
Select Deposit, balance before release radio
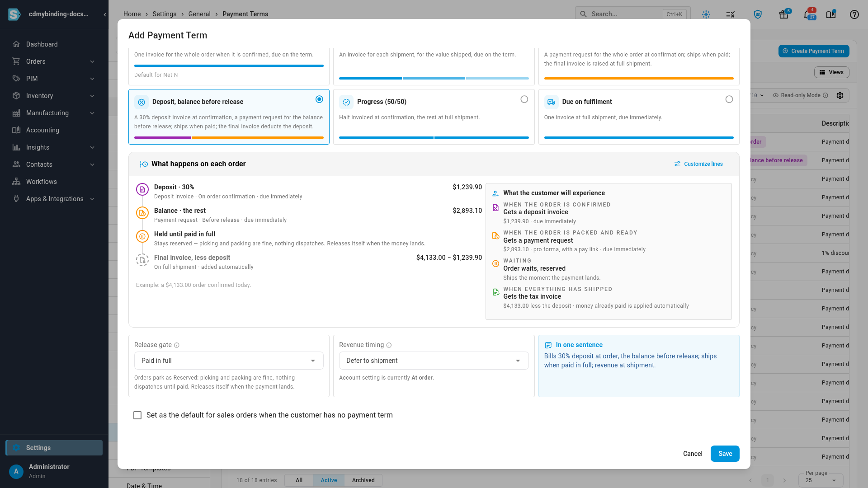(319, 99)
